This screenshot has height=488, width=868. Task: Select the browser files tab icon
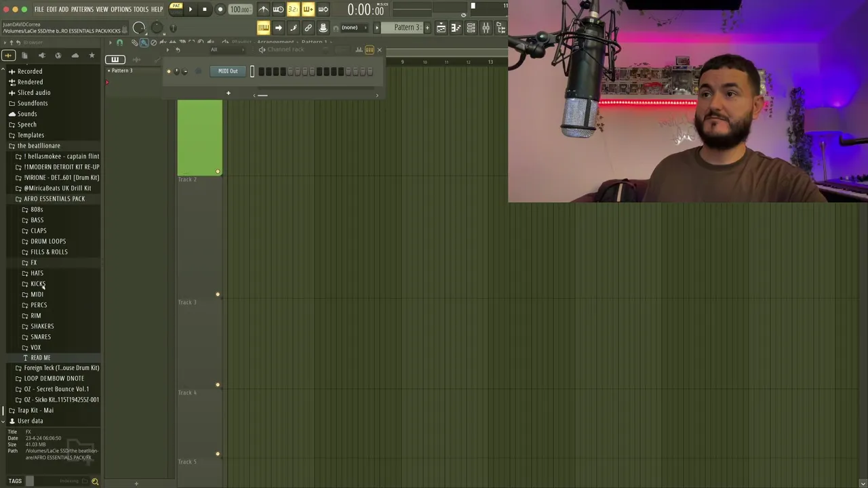(x=24, y=56)
